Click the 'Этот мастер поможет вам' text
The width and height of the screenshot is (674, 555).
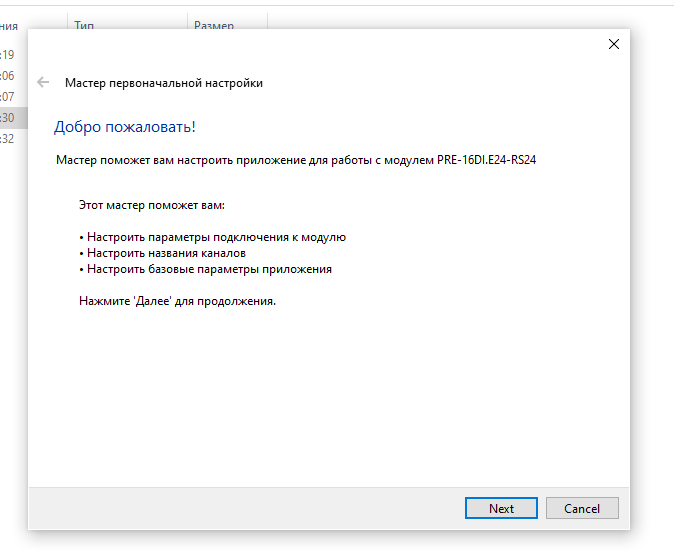152,205
